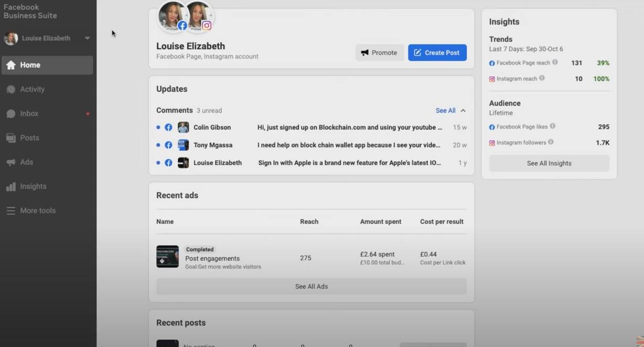This screenshot has height=347, width=644.
Task: Click the Inbox speech bubble icon
Action: pos(11,114)
